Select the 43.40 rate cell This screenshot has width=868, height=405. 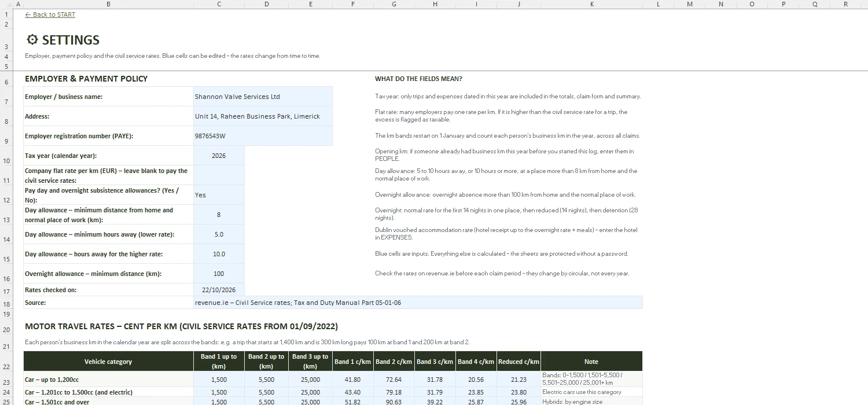(352, 392)
